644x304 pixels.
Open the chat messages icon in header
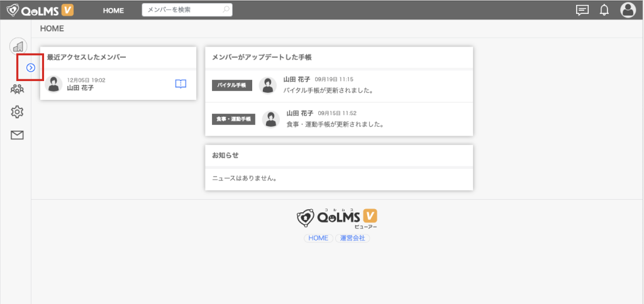tap(582, 10)
